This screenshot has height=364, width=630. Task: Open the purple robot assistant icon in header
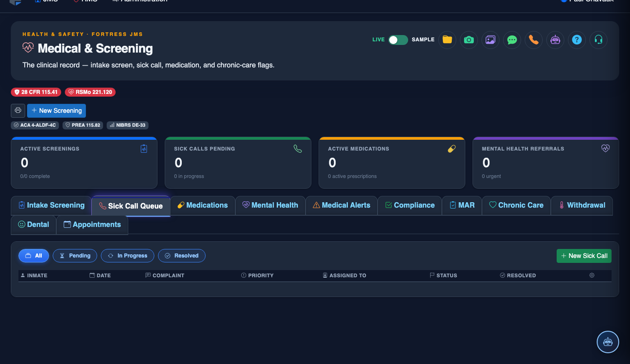coord(555,40)
